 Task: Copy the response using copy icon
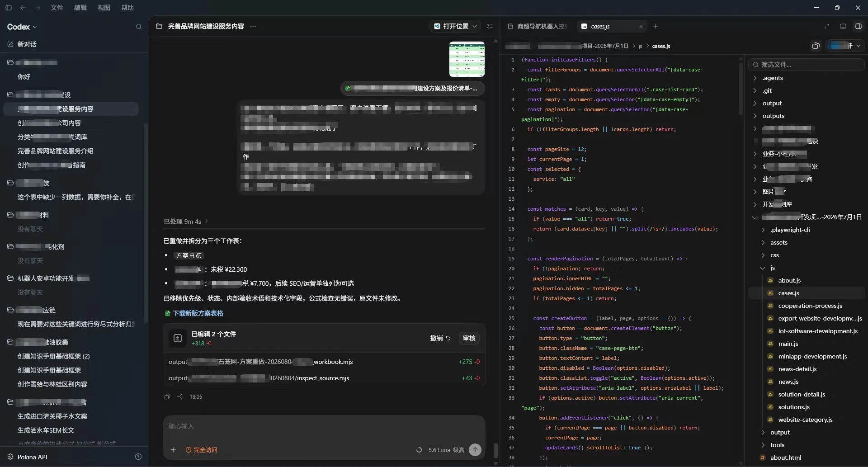pos(167,396)
